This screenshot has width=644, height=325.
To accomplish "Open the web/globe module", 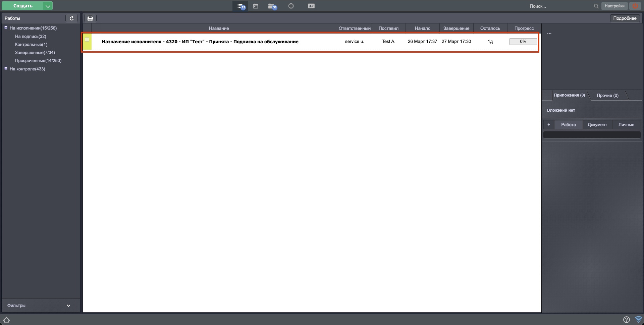I will (x=291, y=6).
